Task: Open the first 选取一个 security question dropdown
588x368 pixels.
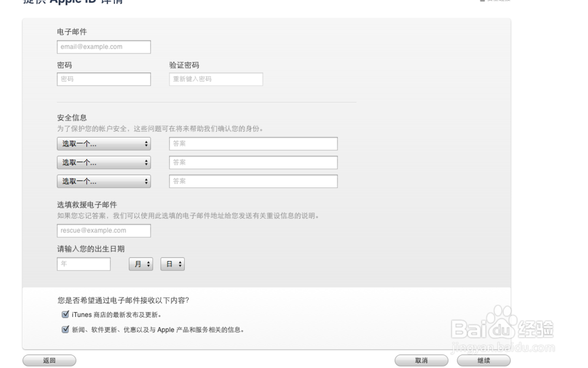Action: click(x=104, y=143)
